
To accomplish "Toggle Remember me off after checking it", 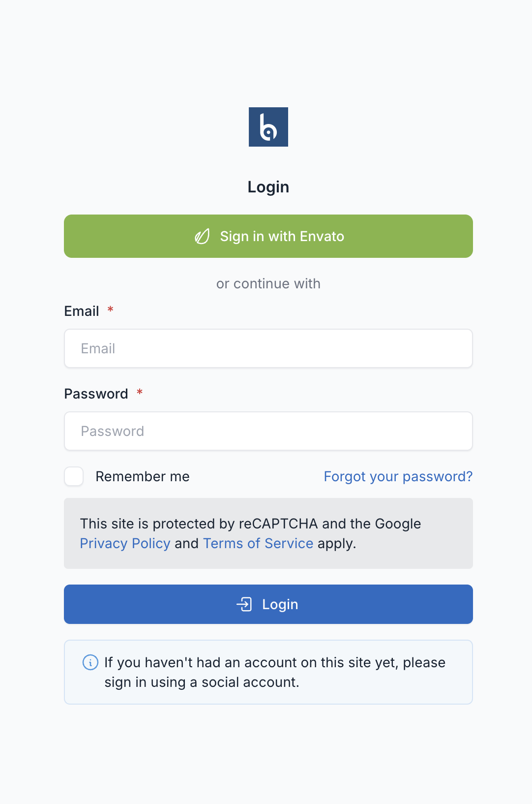I will 73,476.
